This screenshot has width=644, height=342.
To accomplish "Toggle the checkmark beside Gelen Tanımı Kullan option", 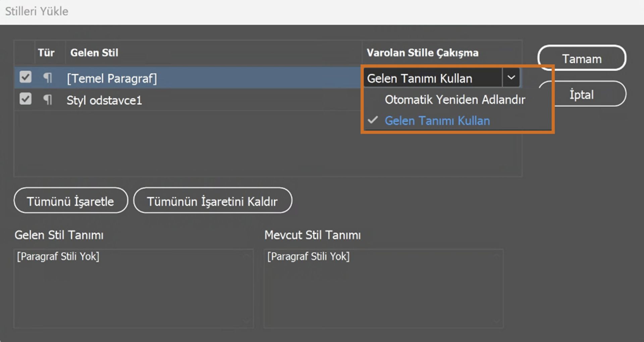I will point(373,121).
